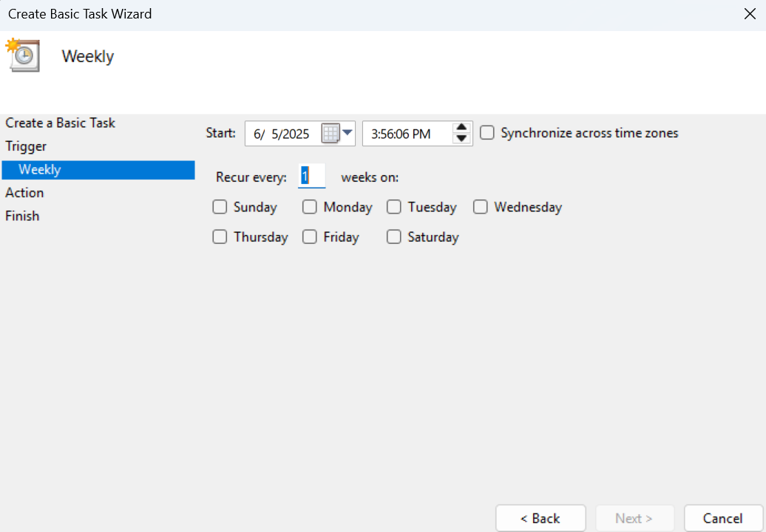The height and width of the screenshot is (532, 766).
Task: Enable the Friday checkbox
Action: [x=310, y=237]
